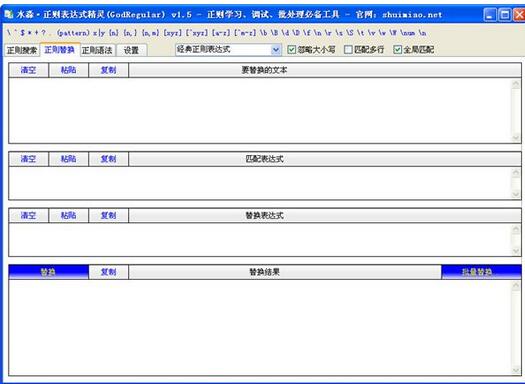Open the 正则语法 tab

click(x=97, y=50)
